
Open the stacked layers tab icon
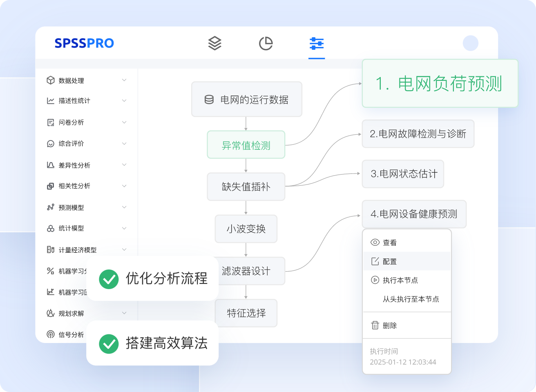click(215, 43)
